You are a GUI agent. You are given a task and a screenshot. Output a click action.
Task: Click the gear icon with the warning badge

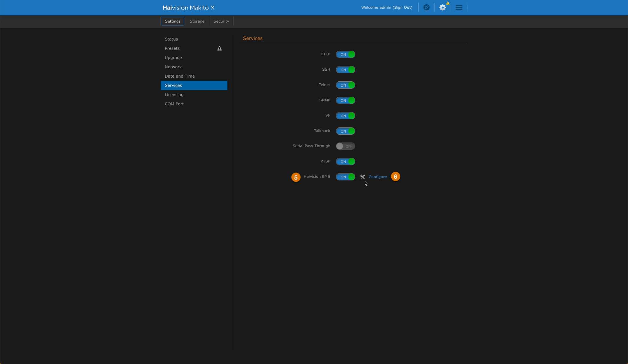pyautogui.click(x=443, y=7)
